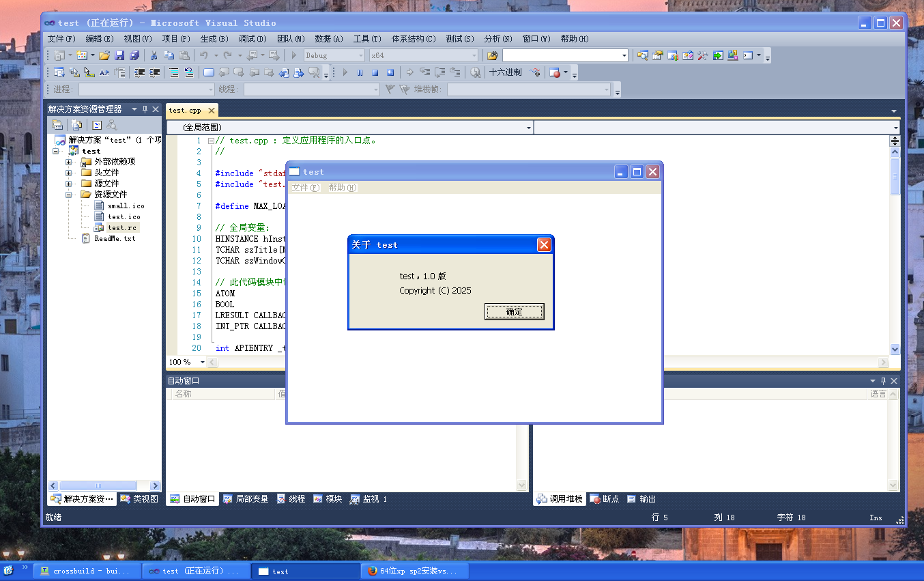The image size is (924, 581).
Task: Click the Undo arrow icon
Action: click(204, 55)
